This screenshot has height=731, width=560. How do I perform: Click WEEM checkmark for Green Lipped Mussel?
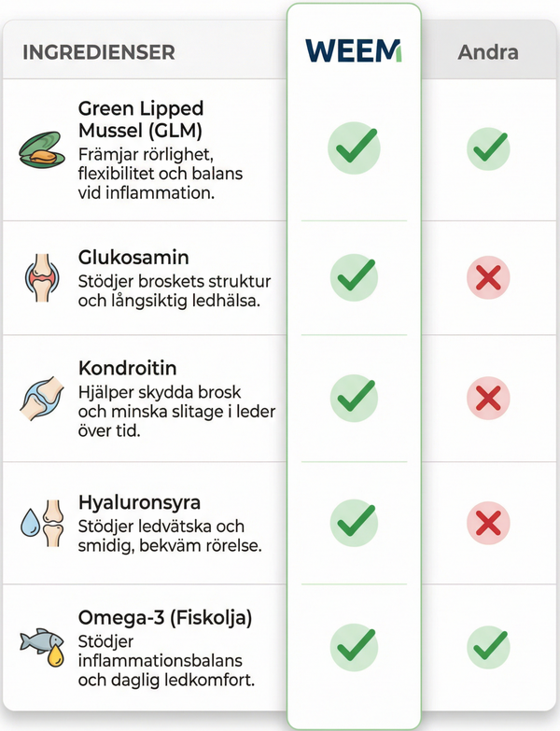(355, 147)
